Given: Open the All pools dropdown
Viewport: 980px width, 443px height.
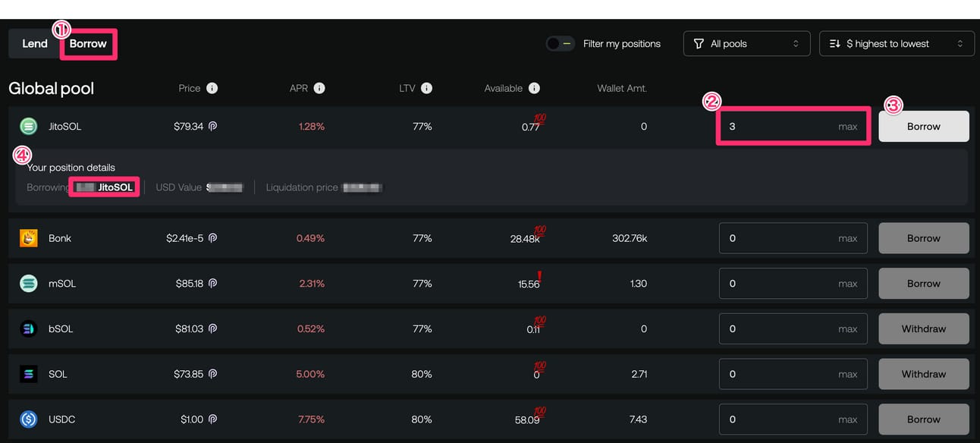Looking at the screenshot, I should point(746,44).
